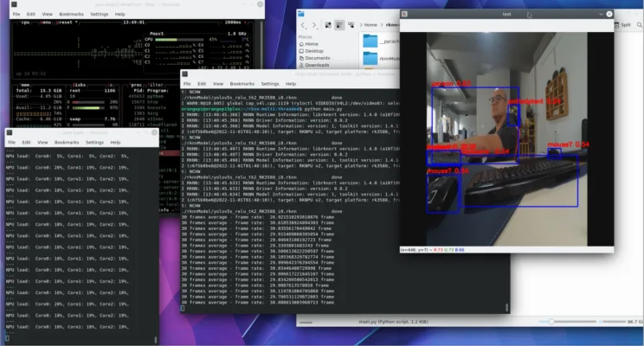Open Edit menu in the python main.py Konsole

coord(202,84)
